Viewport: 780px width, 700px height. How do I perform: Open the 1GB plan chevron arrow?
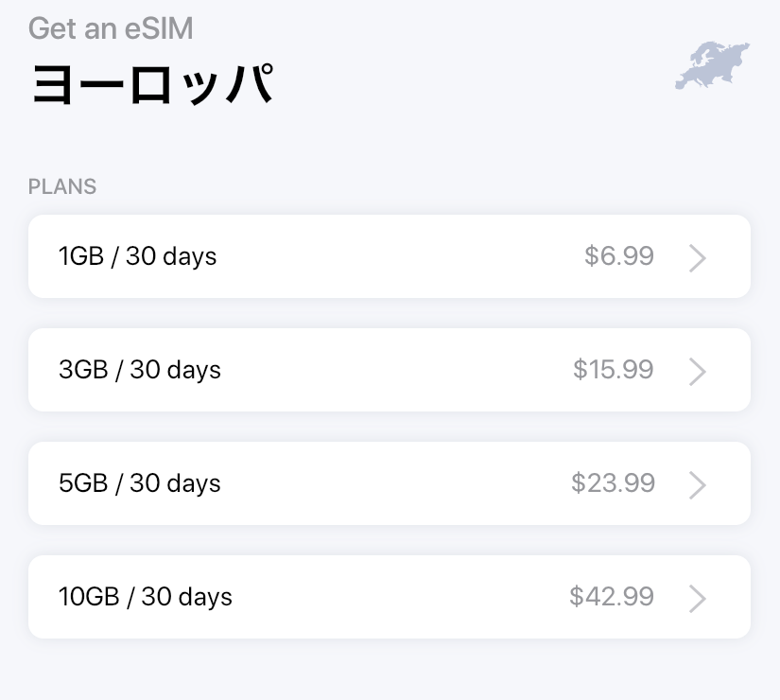pos(698,258)
